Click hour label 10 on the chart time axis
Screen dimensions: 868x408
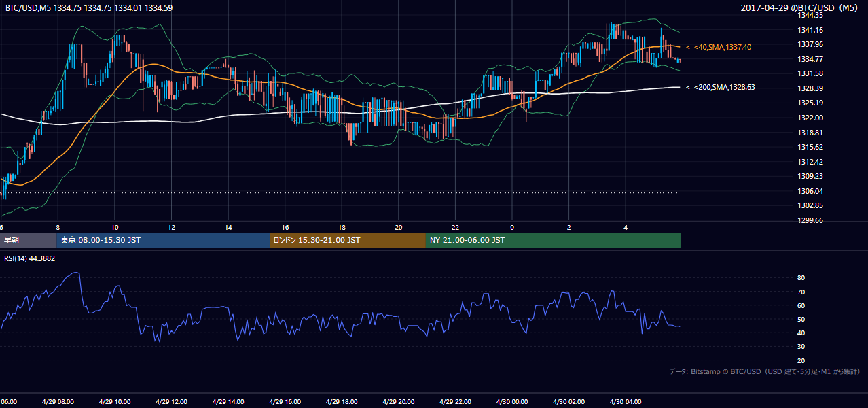[x=115, y=228]
